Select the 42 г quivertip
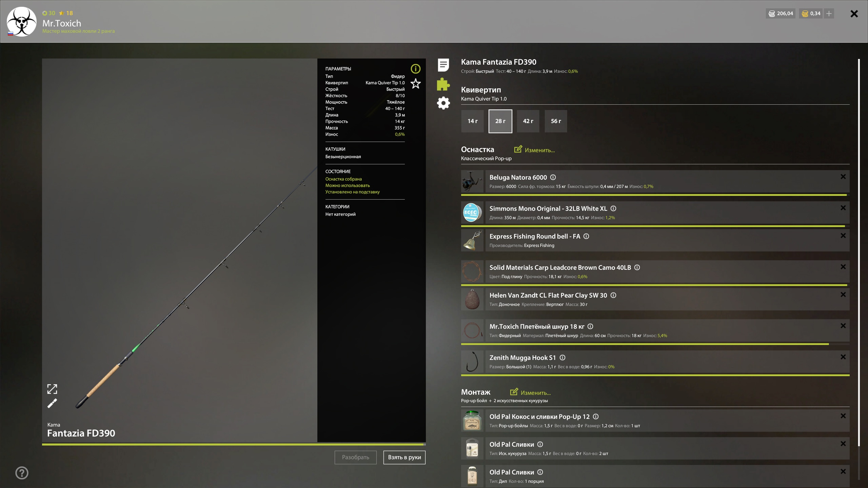This screenshot has width=868, height=488. point(528,121)
